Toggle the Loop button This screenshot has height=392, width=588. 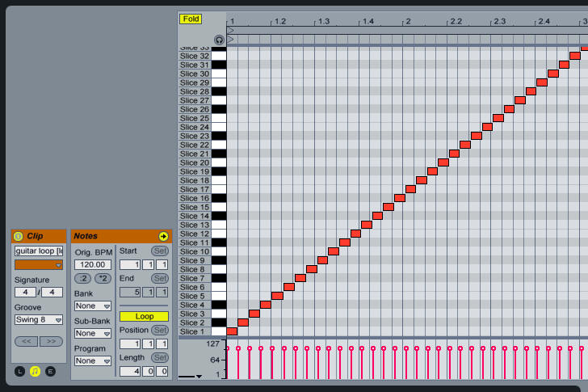pyautogui.click(x=144, y=316)
